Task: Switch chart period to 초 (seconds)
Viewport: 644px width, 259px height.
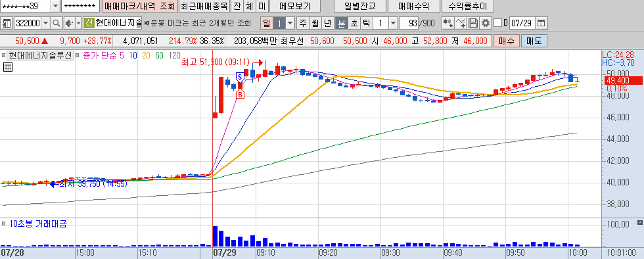Action: click(x=354, y=23)
